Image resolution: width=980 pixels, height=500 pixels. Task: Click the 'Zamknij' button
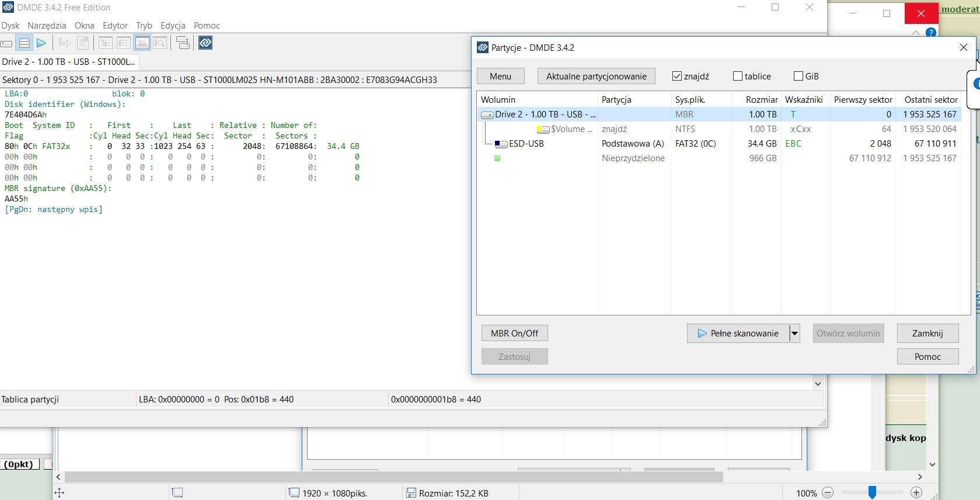(x=927, y=334)
